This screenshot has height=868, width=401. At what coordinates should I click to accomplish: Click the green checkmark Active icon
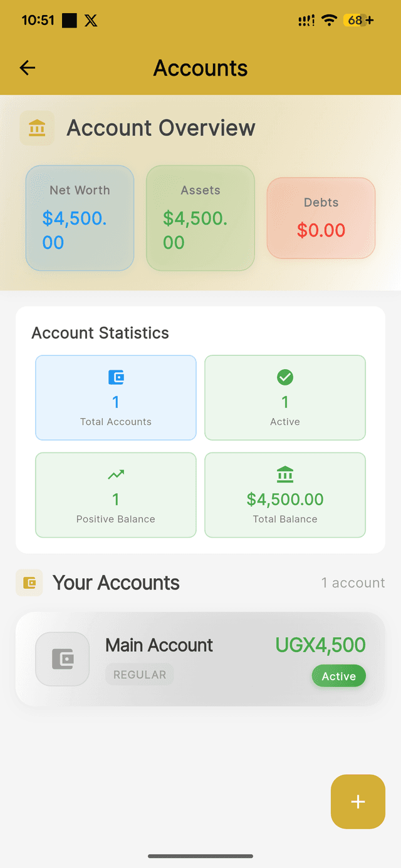click(285, 376)
